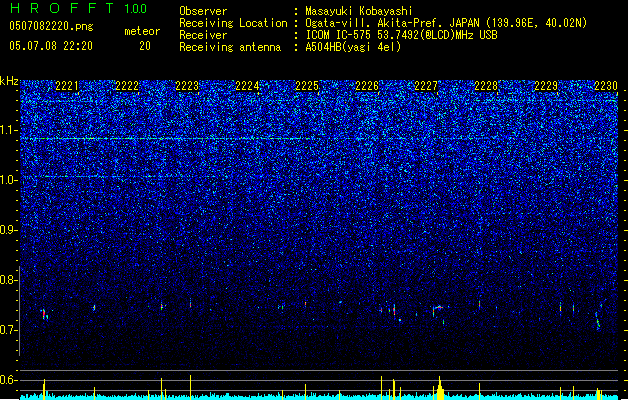Viewport: 629px width, 400px height.
Task: Click the 'Receiver' field label
Action: (203, 35)
